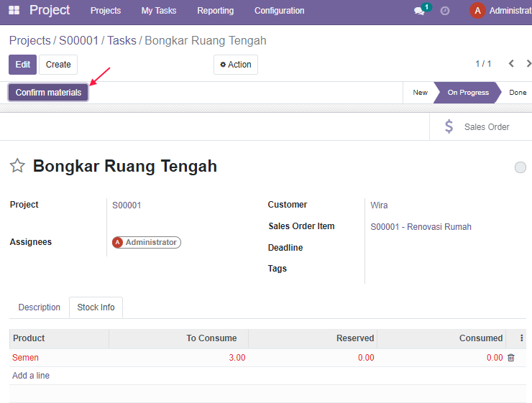Open the Reporting menu
Screen dimensions: 532x403
(216, 11)
